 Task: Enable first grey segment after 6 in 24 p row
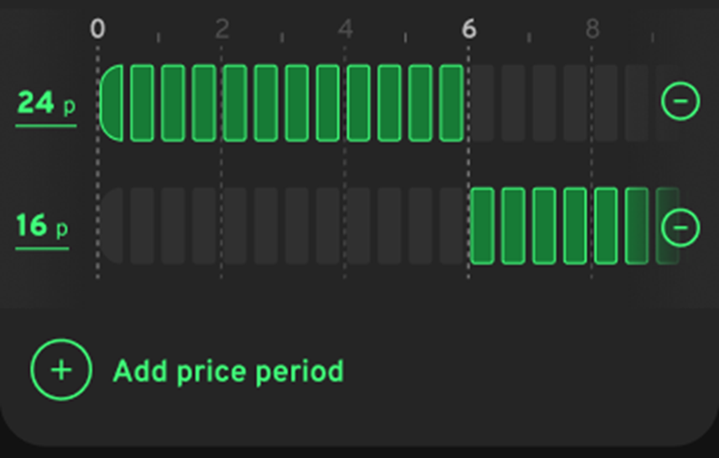tap(482, 103)
